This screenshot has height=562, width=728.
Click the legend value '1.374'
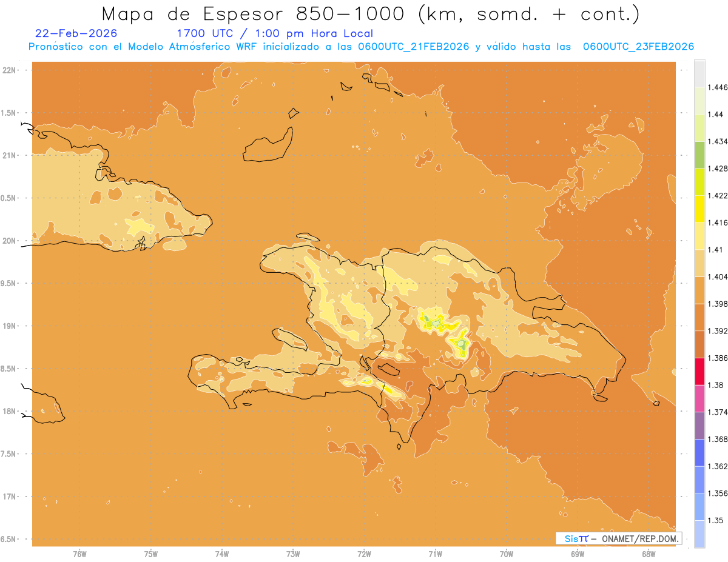tap(718, 412)
